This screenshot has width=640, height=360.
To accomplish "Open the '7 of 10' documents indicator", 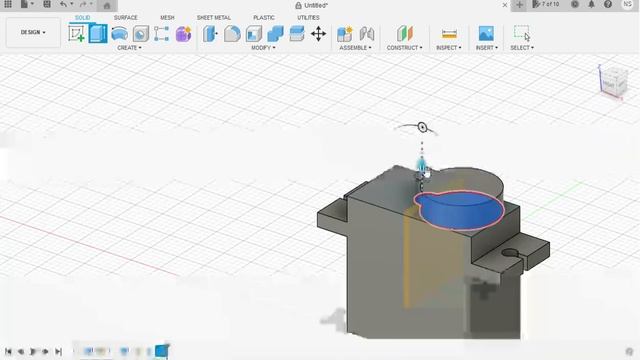I will click(x=546, y=4).
